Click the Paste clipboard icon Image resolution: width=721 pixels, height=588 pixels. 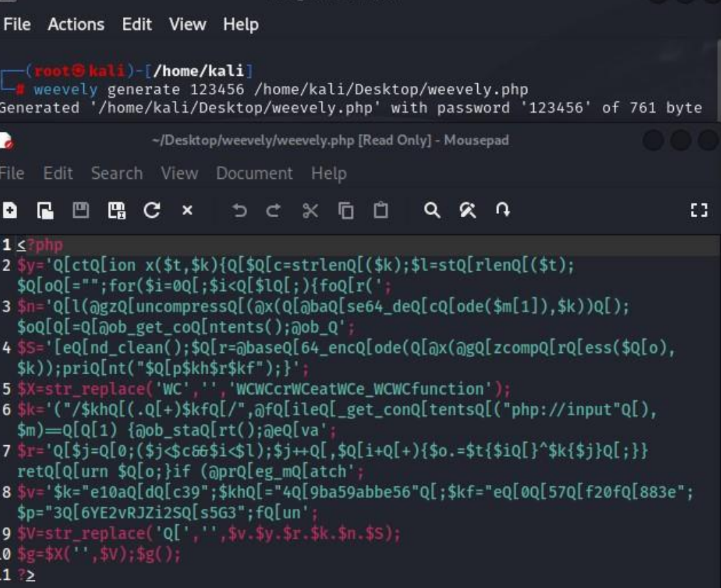381,210
